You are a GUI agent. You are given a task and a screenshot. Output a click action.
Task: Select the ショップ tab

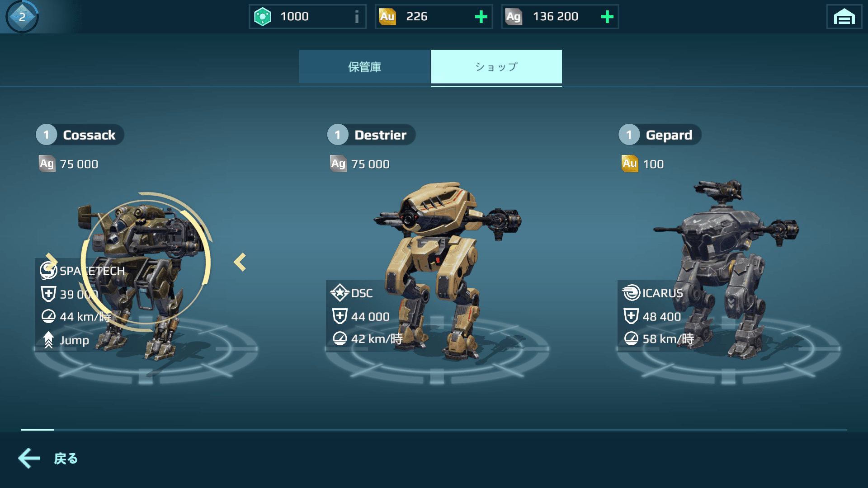(x=496, y=66)
